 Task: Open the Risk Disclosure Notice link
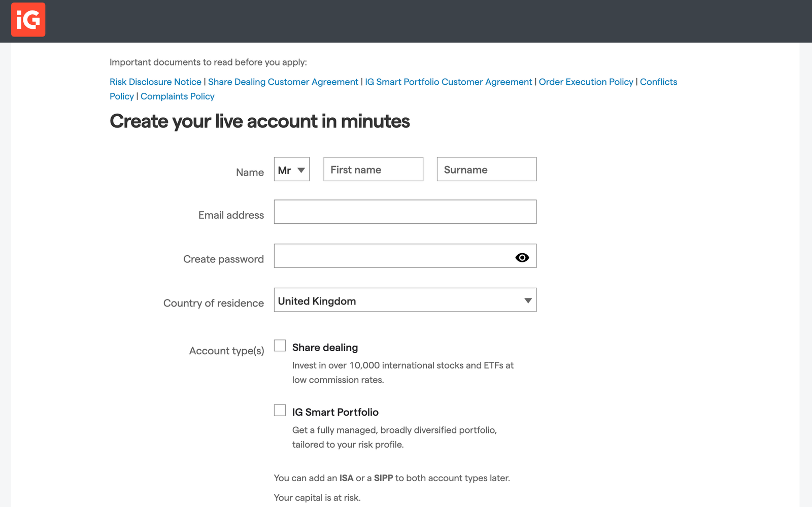click(155, 82)
